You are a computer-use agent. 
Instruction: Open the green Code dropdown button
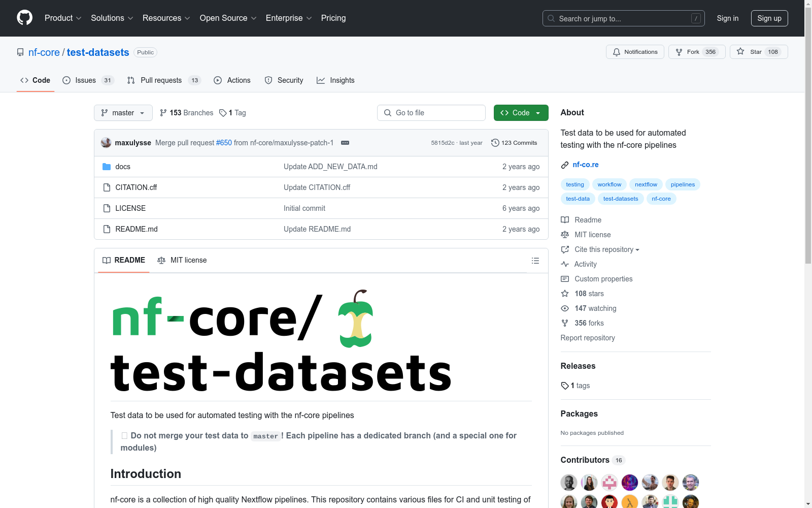521,113
